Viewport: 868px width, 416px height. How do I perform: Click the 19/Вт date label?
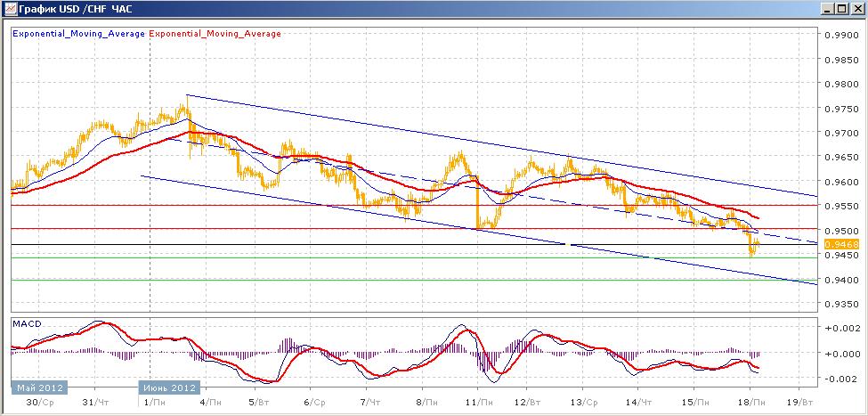799,401
